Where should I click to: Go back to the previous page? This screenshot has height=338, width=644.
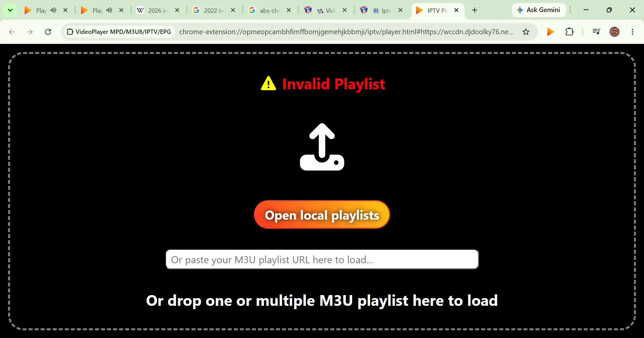[x=12, y=32]
